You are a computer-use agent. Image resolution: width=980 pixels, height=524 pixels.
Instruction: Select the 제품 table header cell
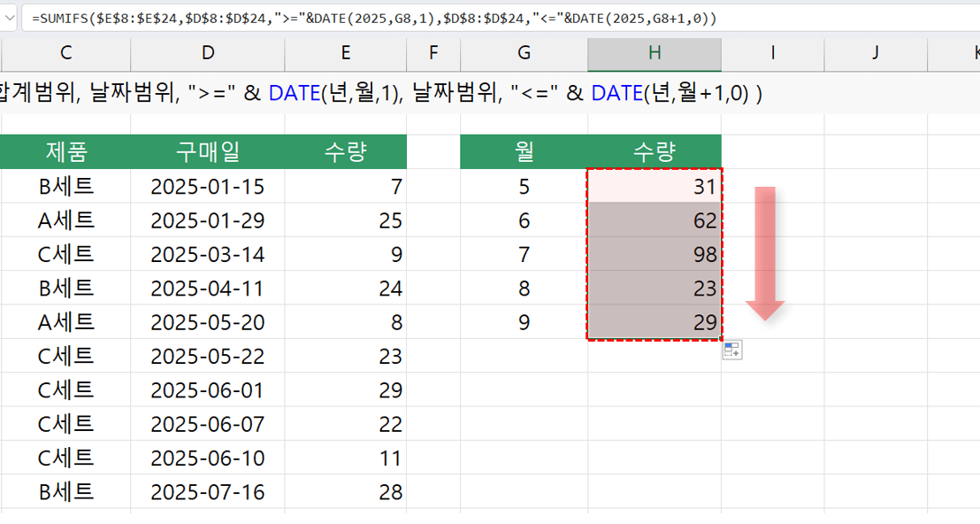(65, 152)
